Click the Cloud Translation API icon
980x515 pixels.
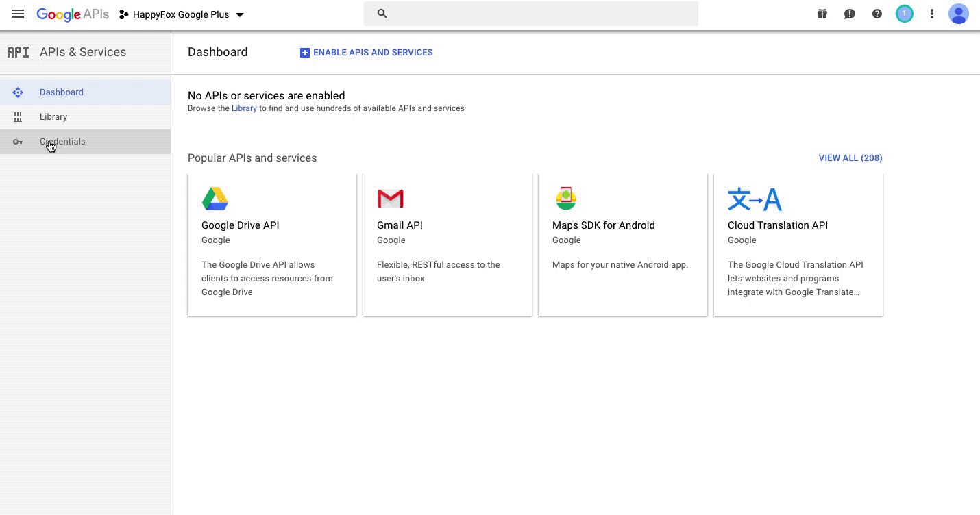point(755,199)
